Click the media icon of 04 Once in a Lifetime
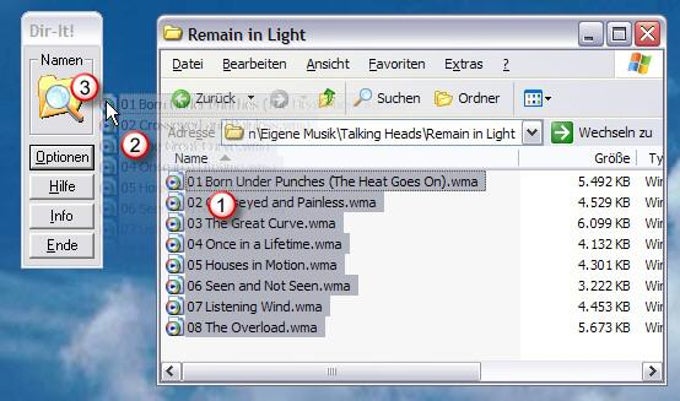 pyautogui.click(x=174, y=245)
